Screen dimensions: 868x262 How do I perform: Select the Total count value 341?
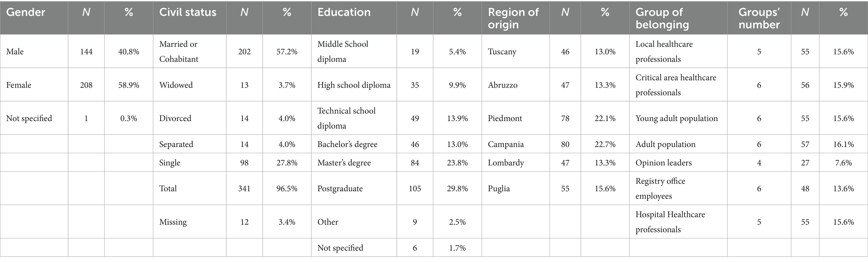[244, 189]
